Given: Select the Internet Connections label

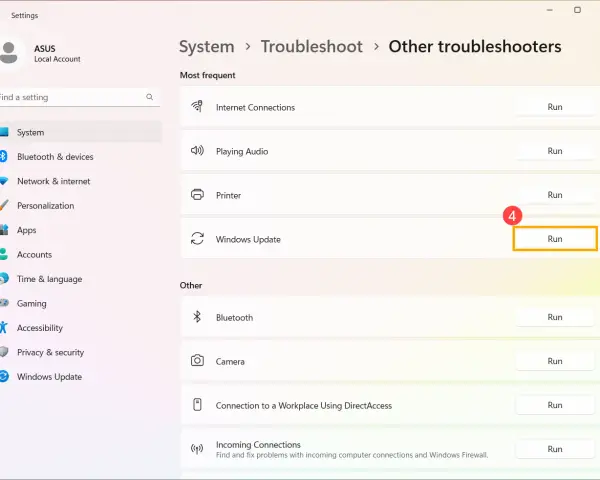Looking at the screenshot, I should tap(255, 108).
